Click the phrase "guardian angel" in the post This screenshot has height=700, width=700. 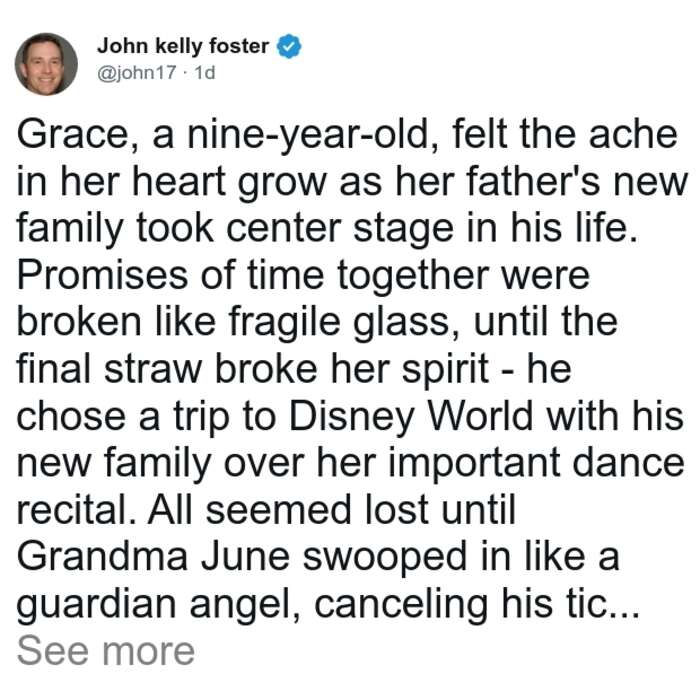click(x=158, y=605)
